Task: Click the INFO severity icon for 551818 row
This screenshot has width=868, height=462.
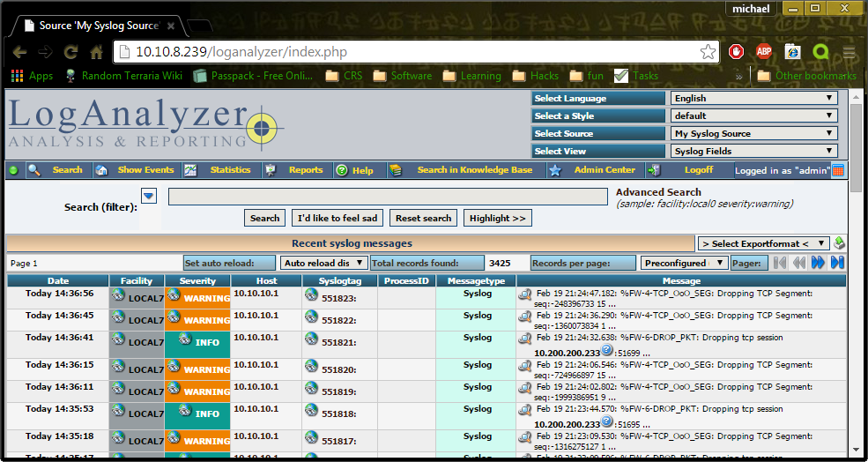Action: click(x=185, y=410)
